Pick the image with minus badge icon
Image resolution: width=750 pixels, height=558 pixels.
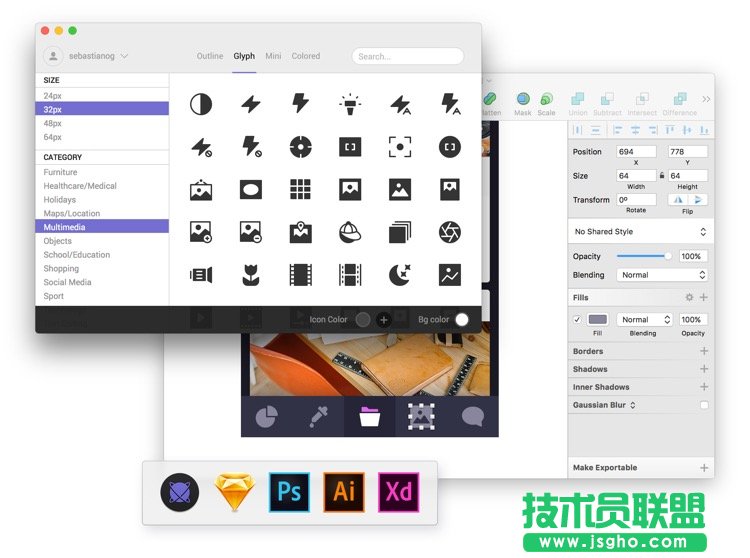click(251, 232)
